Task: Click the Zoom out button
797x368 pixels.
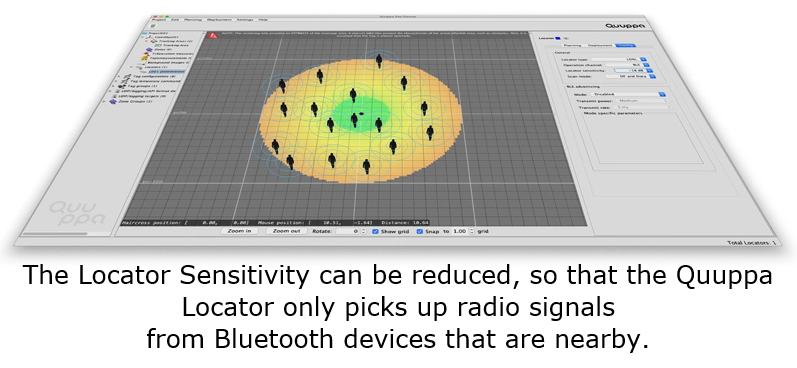Action: coord(287,231)
